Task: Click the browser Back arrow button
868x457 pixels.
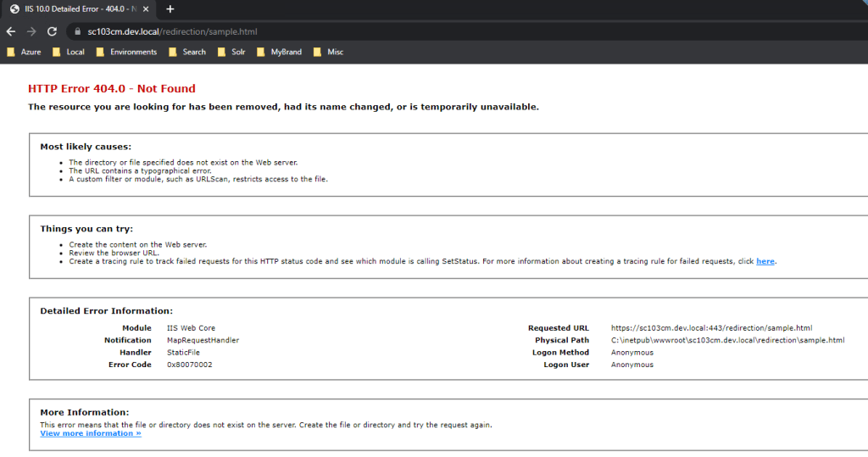Action: click(10, 31)
